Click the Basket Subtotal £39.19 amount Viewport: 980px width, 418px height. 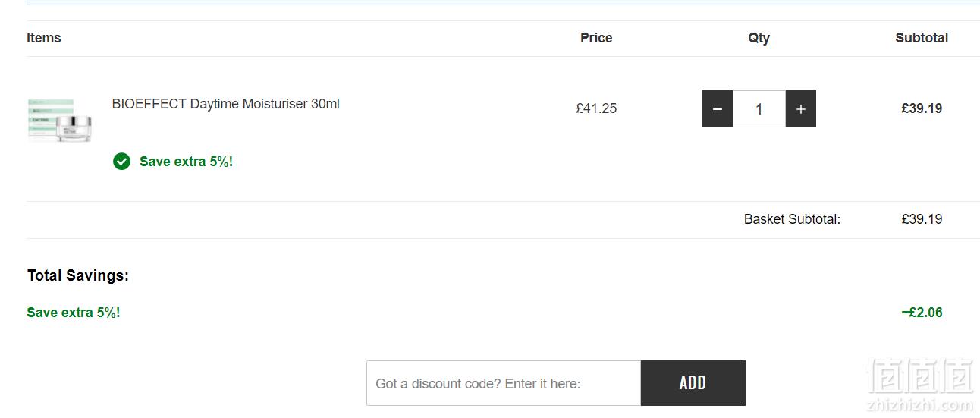click(922, 219)
